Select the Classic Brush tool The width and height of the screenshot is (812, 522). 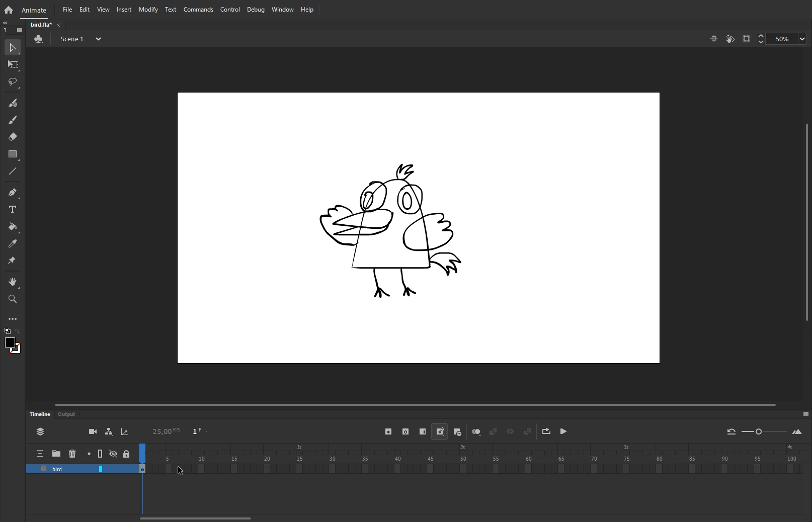[13, 120]
